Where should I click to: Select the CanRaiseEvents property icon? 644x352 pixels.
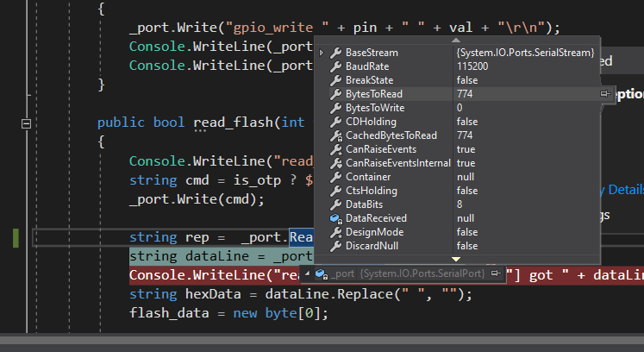(x=336, y=149)
